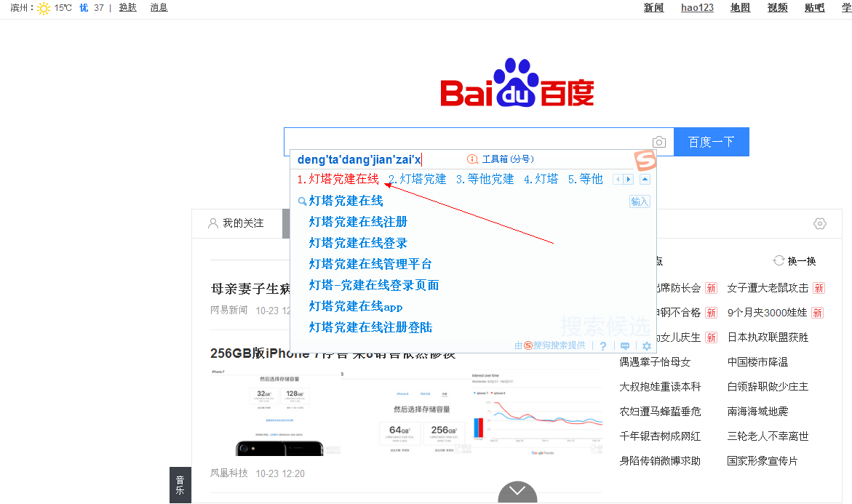Click the camera image-search icon in search box
The height and width of the screenshot is (504, 852).
click(659, 143)
